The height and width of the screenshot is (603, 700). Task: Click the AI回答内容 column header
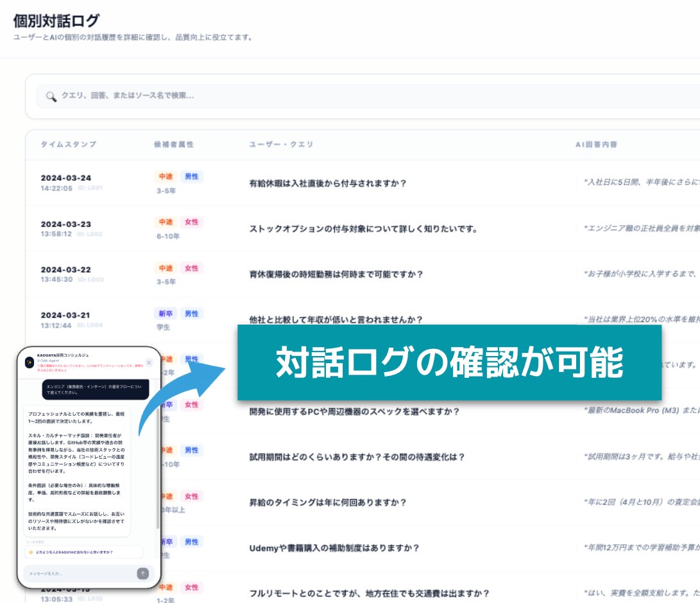(596, 144)
